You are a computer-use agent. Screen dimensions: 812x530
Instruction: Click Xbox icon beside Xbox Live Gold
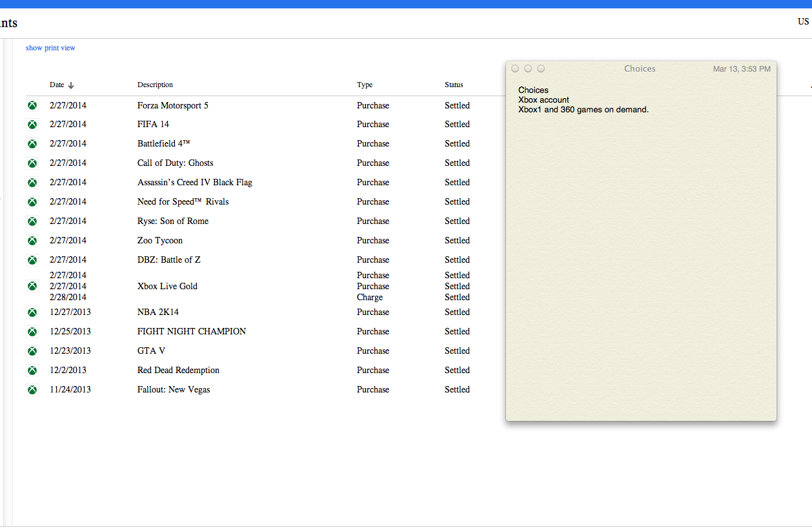tap(32, 286)
